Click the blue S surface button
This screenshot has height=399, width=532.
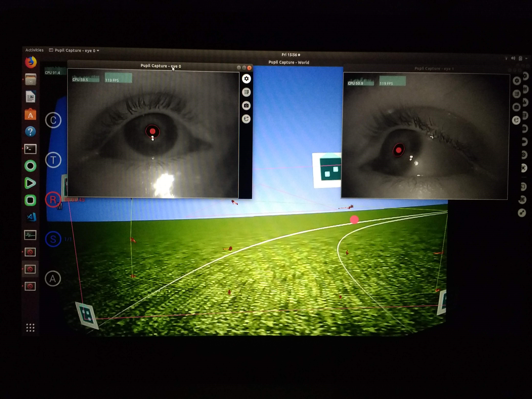pyautogui.click(x=53, y=239)
